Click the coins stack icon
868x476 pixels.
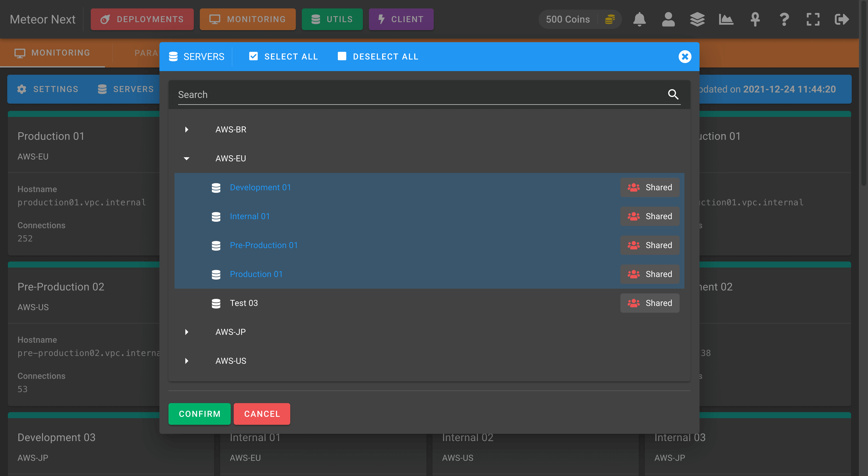(x=610, y=19)
